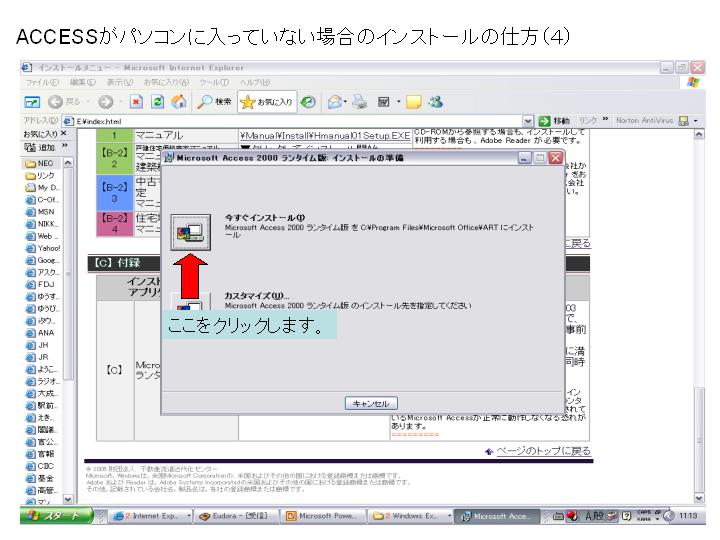This screenshot has width=720, height=540.
Task: Expand the address bar dropdown arrow
Action: coord(528,121)
